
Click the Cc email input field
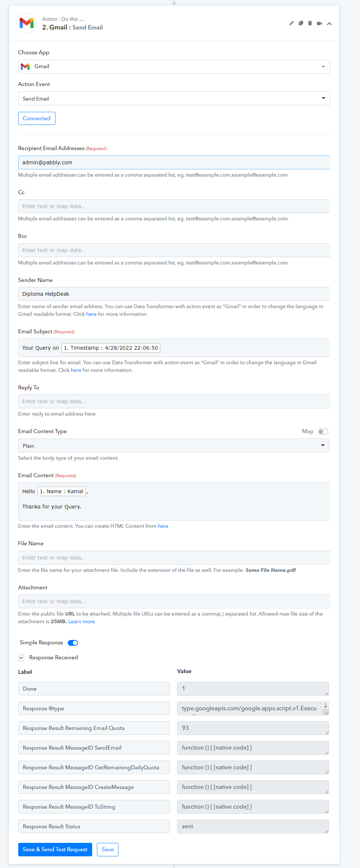(174, 206)
